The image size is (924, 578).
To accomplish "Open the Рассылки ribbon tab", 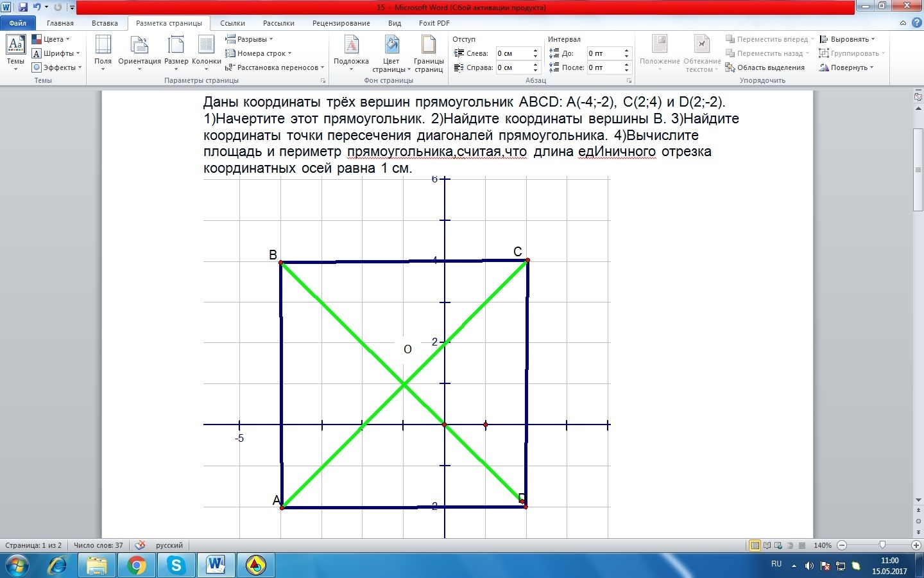I will (x=278, y=23).
